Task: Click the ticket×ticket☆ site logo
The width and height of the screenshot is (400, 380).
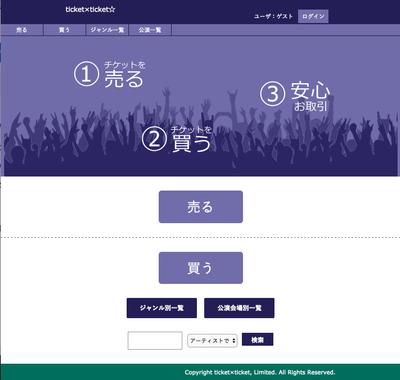Action: (90, 10)
